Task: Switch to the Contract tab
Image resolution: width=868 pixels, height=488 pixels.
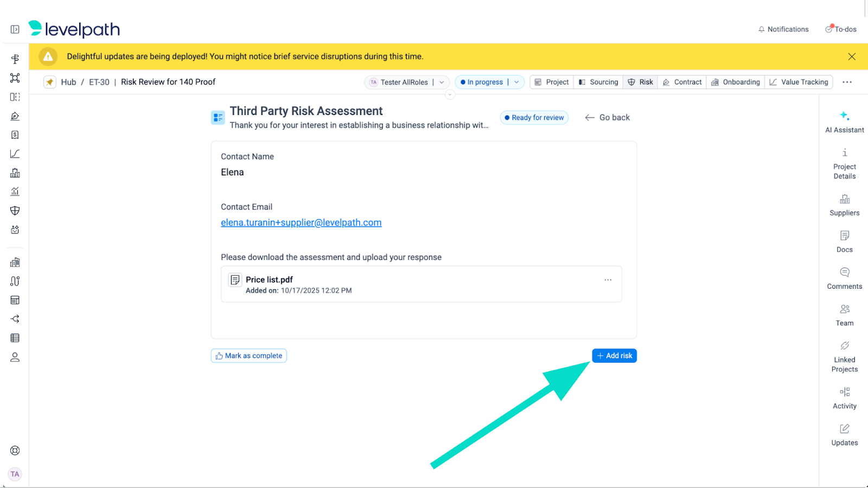Action: (682, 82)
